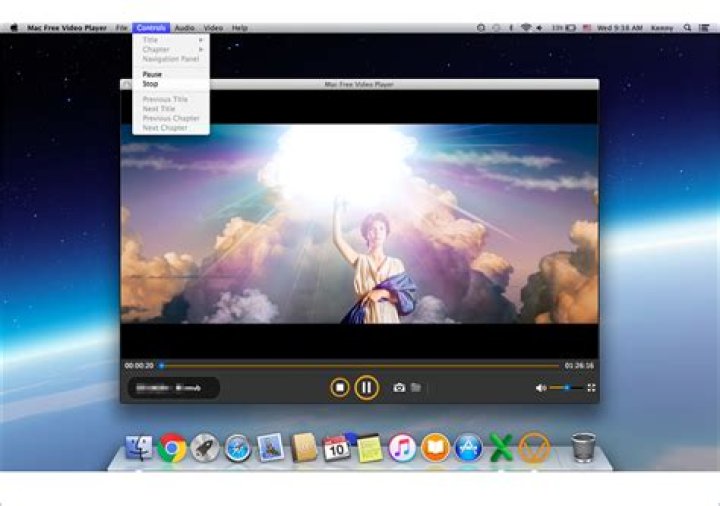
Task: Pause the video with the round pause button
Action: (x=366, y=388)
